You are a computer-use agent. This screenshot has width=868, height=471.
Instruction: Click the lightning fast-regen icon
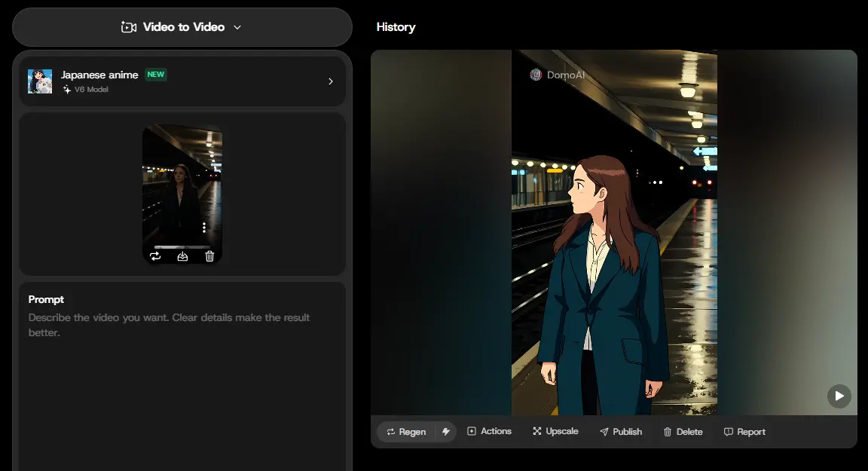[x=445, y=432]
